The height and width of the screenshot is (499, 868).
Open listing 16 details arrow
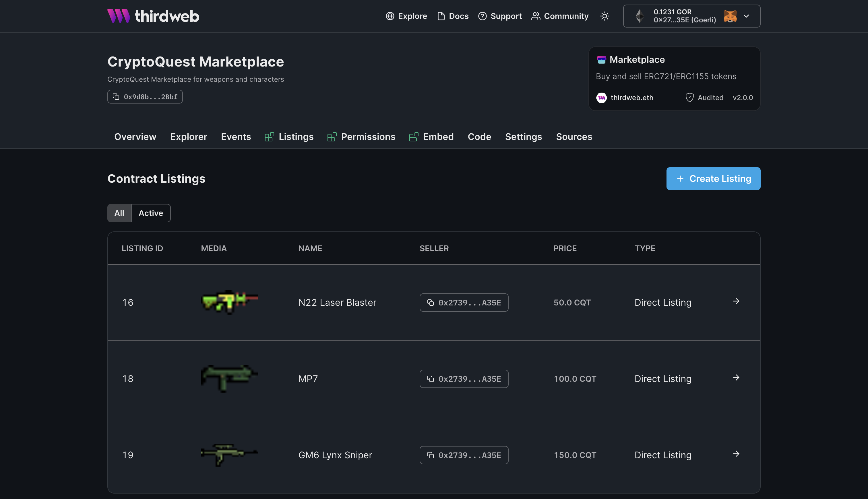[736, 301]
